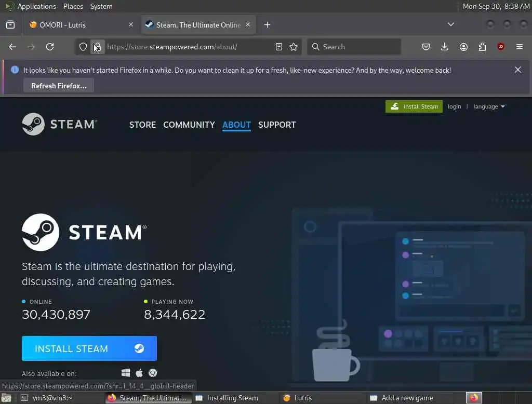The image size is (532, 404).
Task: Open the System menu
Action: [101, 6]
